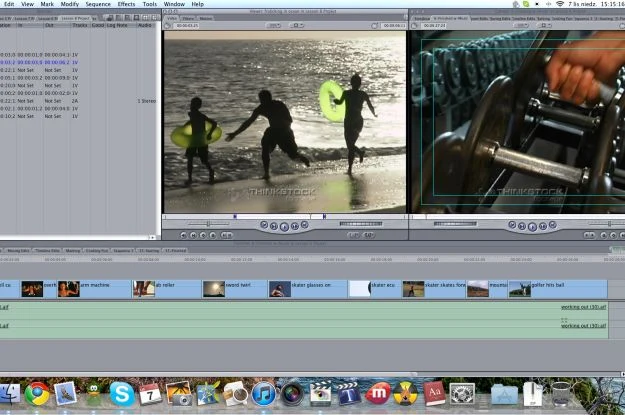Open Finder from the Dock

[10, 393]
